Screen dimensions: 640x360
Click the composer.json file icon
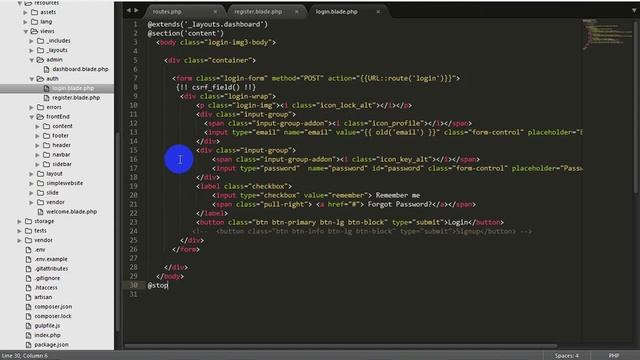29,307
